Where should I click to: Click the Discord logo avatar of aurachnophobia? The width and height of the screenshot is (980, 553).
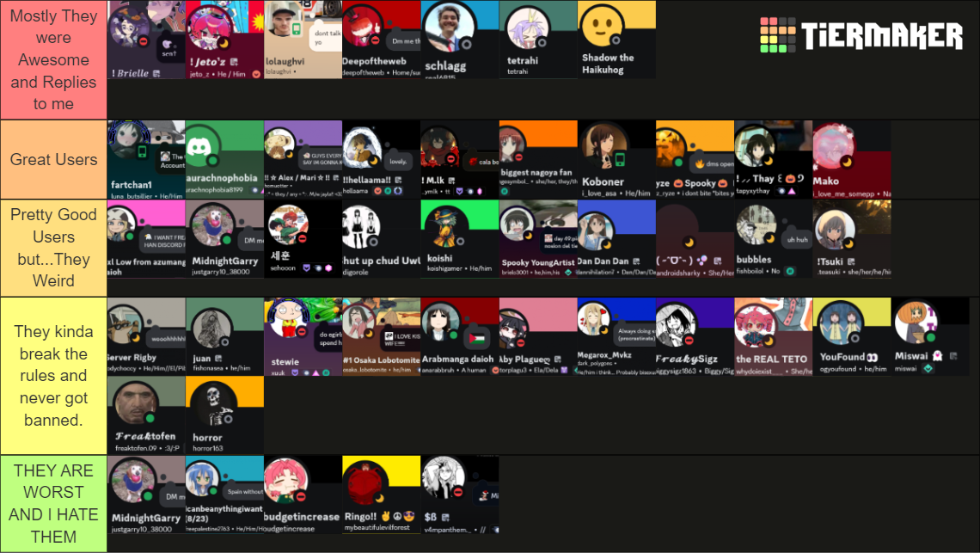(200, 146)
